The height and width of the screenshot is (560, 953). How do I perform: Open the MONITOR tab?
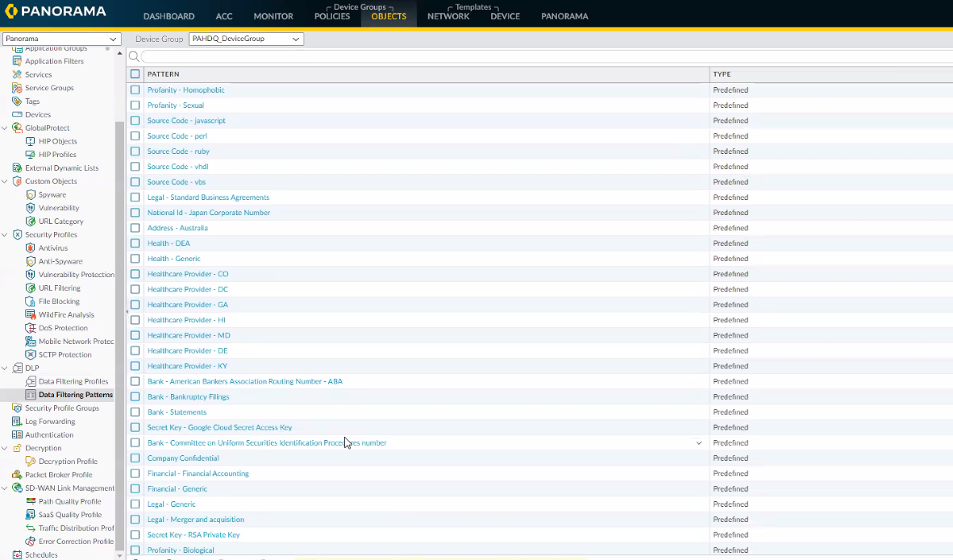[273, 16]
